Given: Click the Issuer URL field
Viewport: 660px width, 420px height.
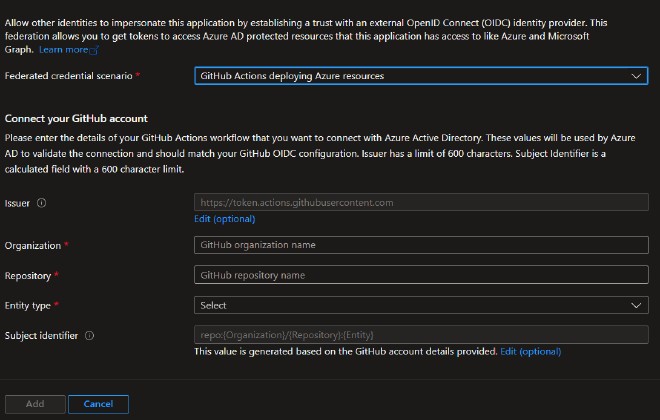Looking at the screenshot, I should pyautogui.click(x=421, y=202).
